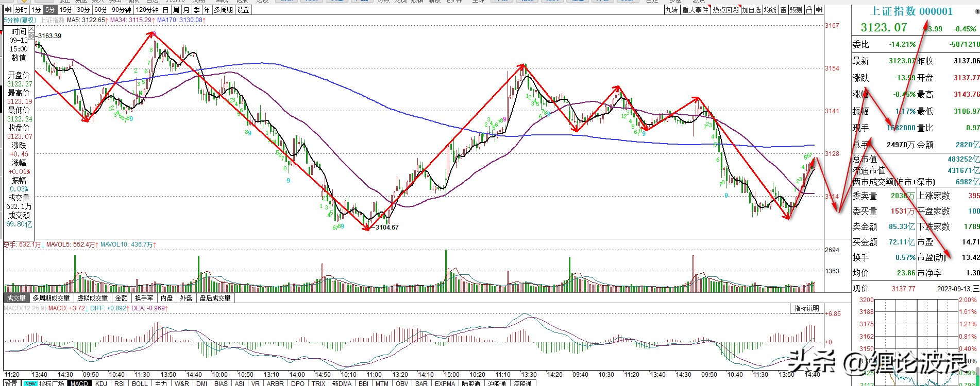Click the lock icon in the chart toolbar
Screen dimensions: 980x386
pos(809,10)
